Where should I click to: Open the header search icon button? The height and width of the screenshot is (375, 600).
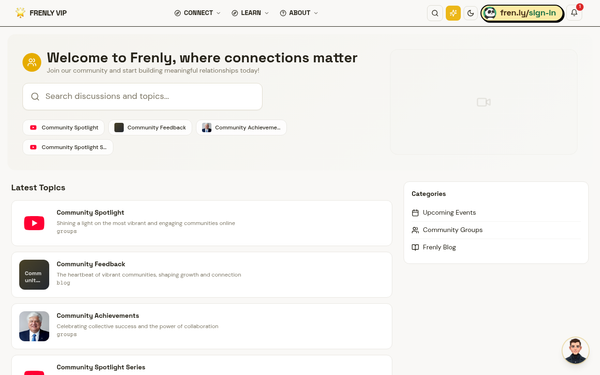point(435,13)
